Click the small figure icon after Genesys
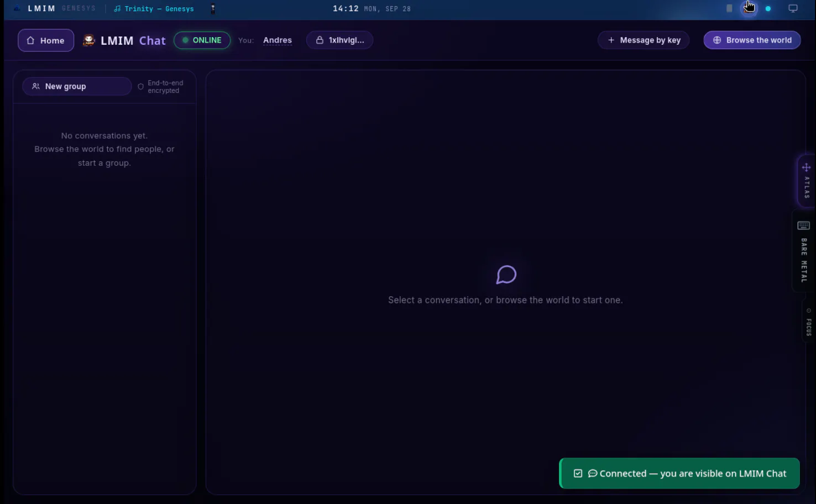 213,9
